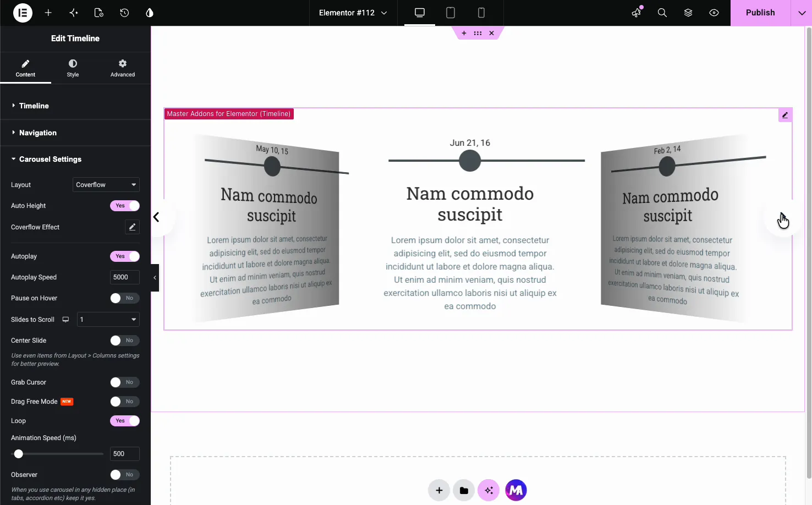Toggle the Auto Height switch
812x505 pixels.
[125, 206]
